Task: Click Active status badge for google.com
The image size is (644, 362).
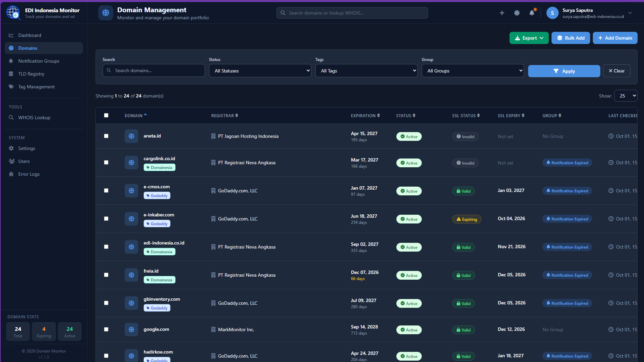Action: pyautogui.click(x=409, y=330)
